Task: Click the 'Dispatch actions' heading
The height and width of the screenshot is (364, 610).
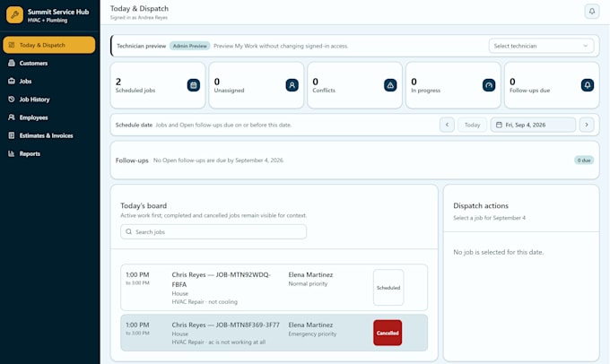Action: point(481,205)
